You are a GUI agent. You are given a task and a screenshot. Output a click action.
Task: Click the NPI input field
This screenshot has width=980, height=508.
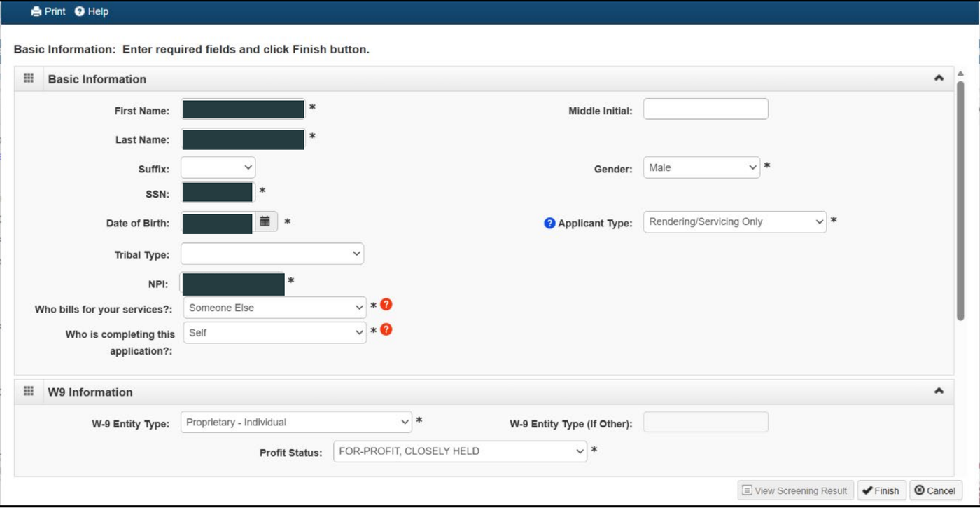click(x=232, y=283)
